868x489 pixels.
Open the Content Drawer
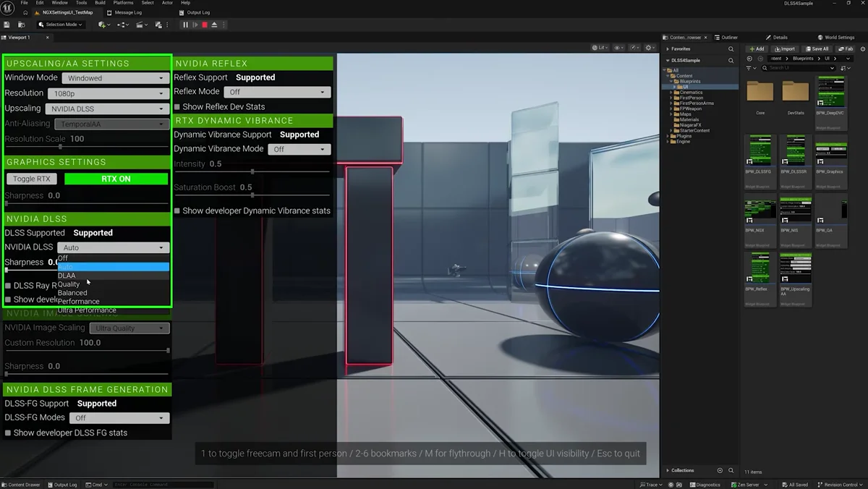tap(21, 485)
